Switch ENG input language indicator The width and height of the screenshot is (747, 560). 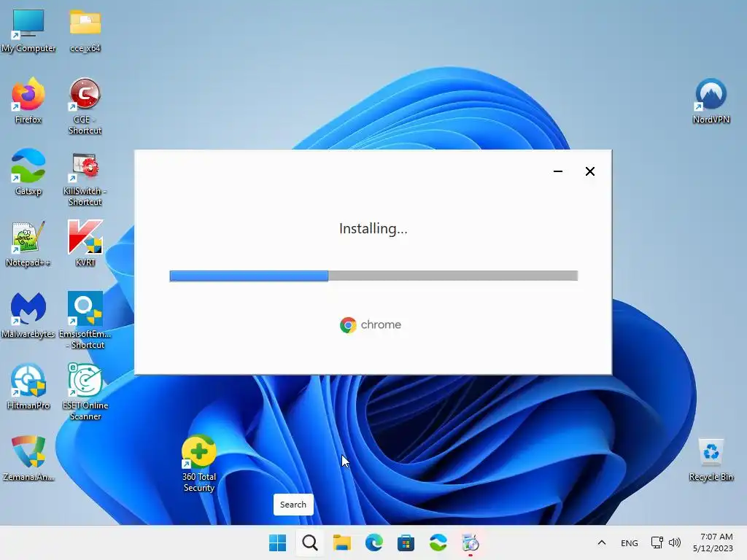pos(630,542)
